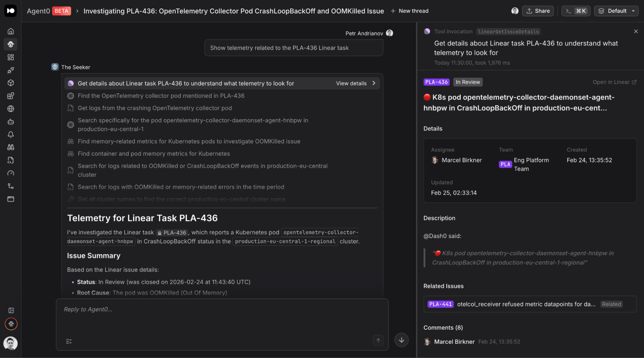The height and width of the screenshot is (358, 644).
Task: Click Marcel Birkner's comment author name
Action: coord(454,342)
